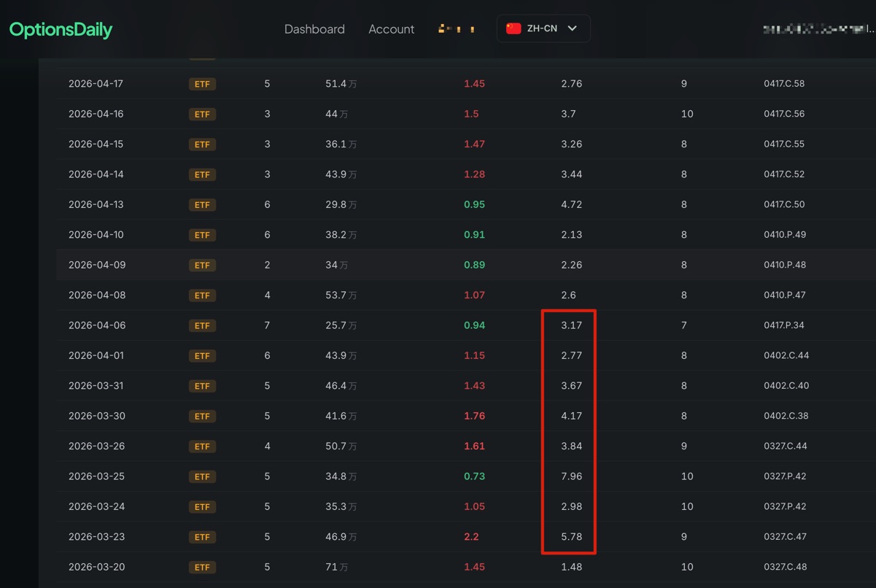Select the ETF badge for 2026-03-25

click(x=202, y=476)
